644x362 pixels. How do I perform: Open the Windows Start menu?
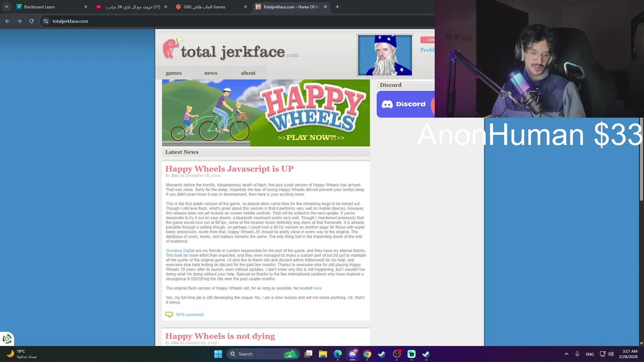click(218, 354)
